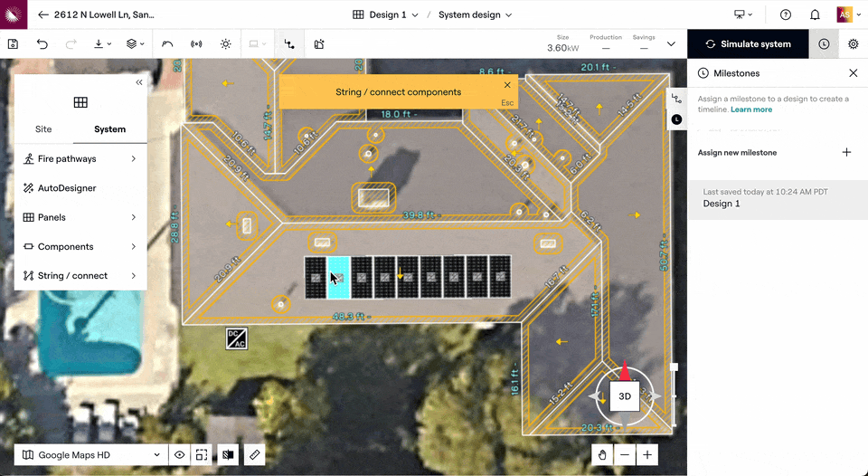Image resolution: width=868 pixels, height=476 pixels.
Task: Undo the last action
Action: click(x=42, y=43)
